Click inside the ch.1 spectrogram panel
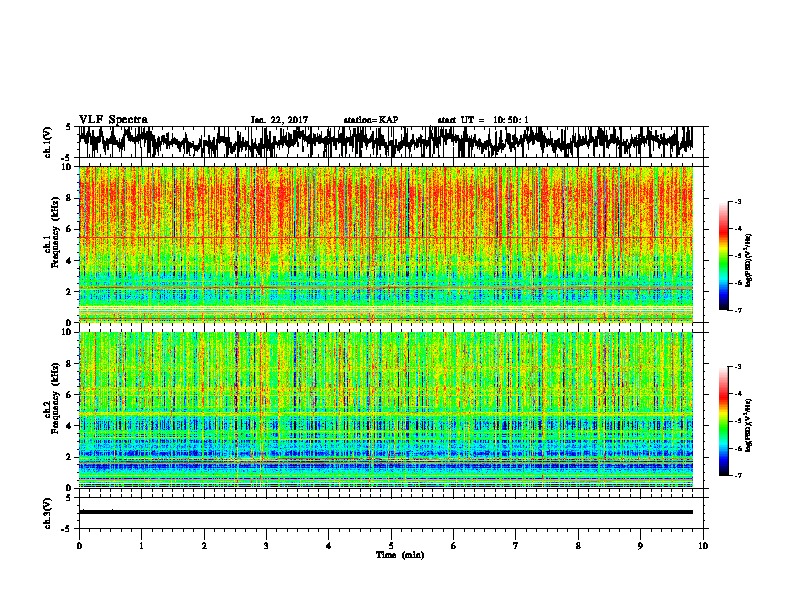 385,244
